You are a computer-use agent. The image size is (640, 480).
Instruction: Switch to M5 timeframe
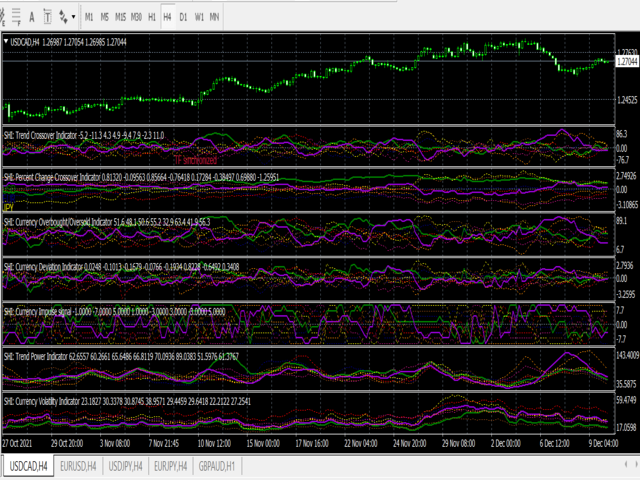coord(105,17)
